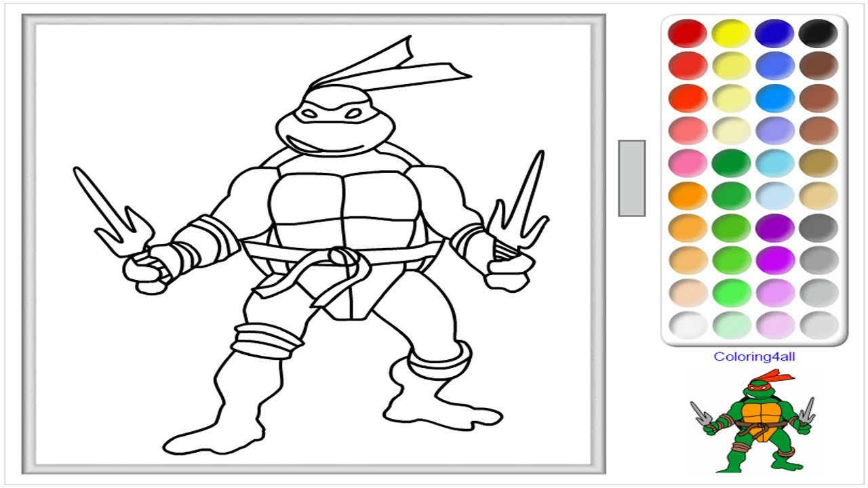The image size is (868, 488).
Task: Pick the cream colored swatch
Action: click(x=731, y=130)
